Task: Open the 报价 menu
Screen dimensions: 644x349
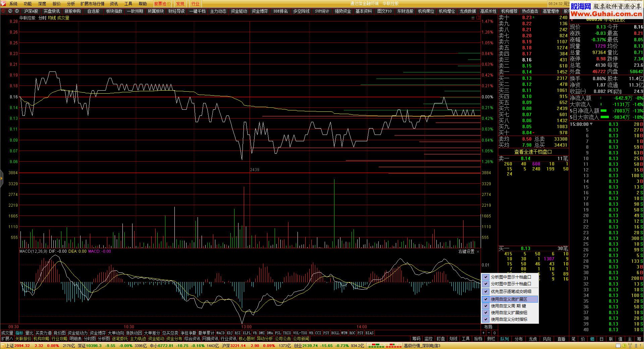Action: point(56,4)
